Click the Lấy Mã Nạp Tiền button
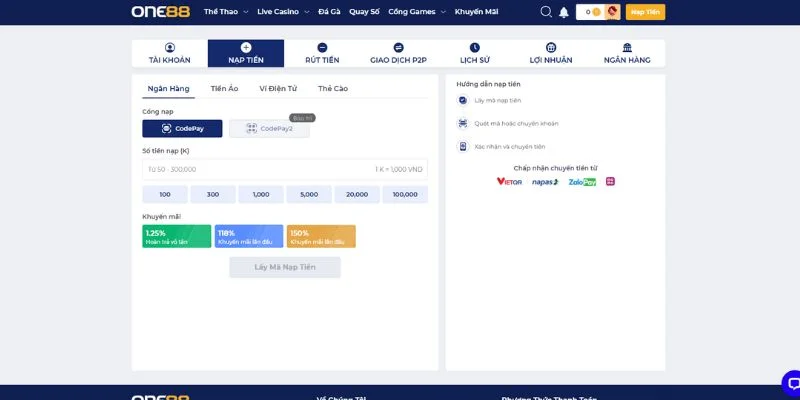The width and height of the screenshot is (800, 400). click(x=285, y=267)
